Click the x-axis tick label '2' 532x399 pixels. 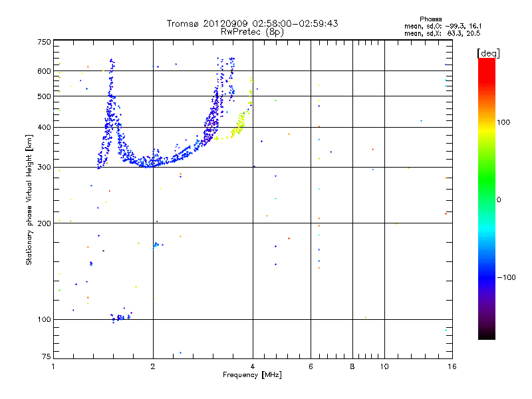153,366
